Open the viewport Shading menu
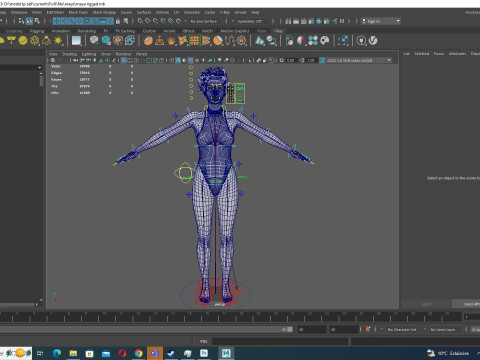Image resolution: width=480 pixels, height=360 pixels. coord(69,54)
